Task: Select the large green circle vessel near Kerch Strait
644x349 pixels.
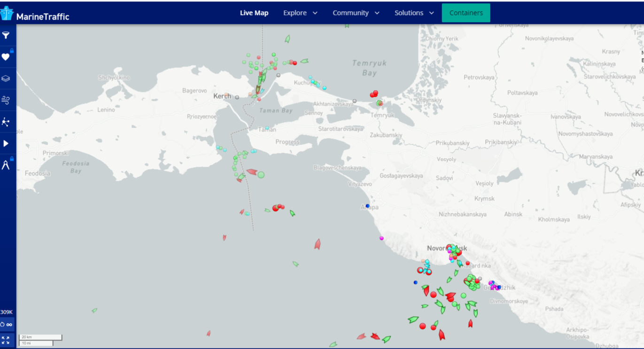Action: coord(261,175)
